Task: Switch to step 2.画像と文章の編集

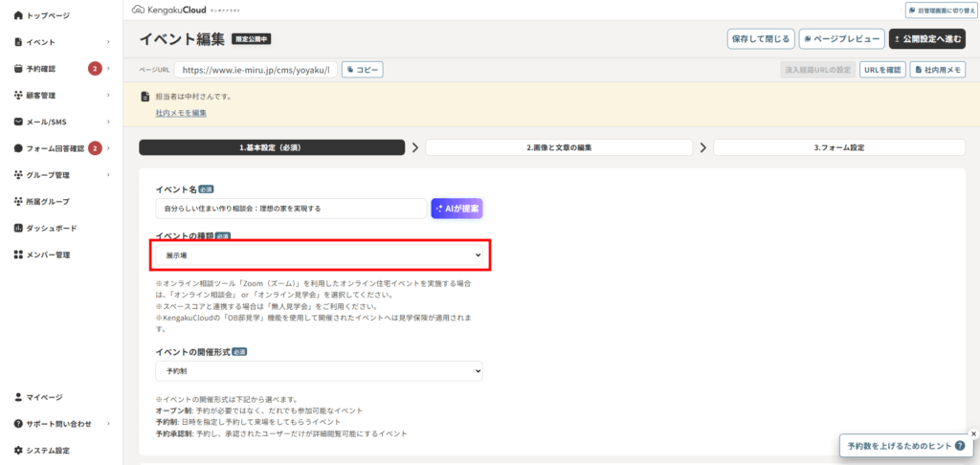Action: pos(558,147)
